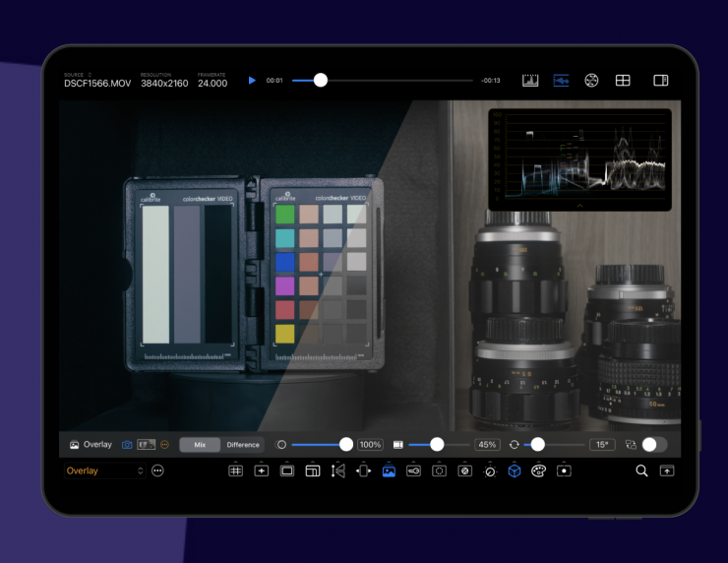
Task: Select the image overlay tool in bottom toolbar
Action: (x=389, y=471)
